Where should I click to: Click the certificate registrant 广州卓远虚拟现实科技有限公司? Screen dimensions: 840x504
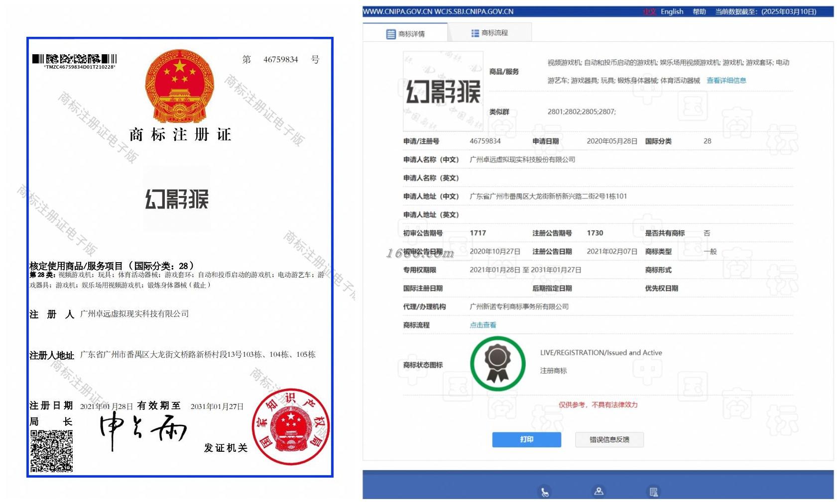pyautogui.click(x=134, y=314)
